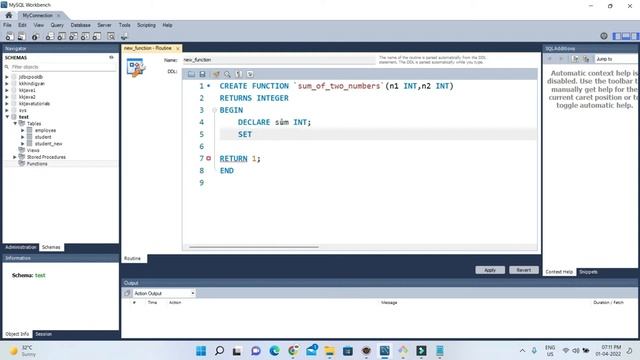Image resolution: width=640 pixels, height=360 pixels.
Task: Click the Apply button
Action: (x=490, y=270)
